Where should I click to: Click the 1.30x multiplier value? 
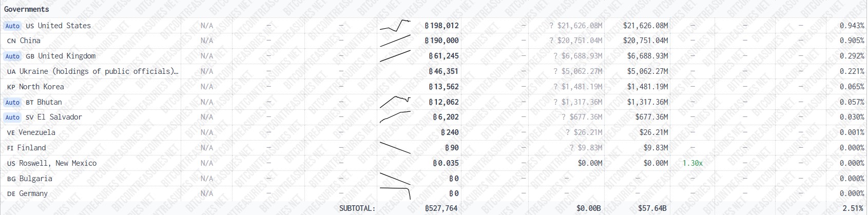pyautogui.click(x=692, y=163)
